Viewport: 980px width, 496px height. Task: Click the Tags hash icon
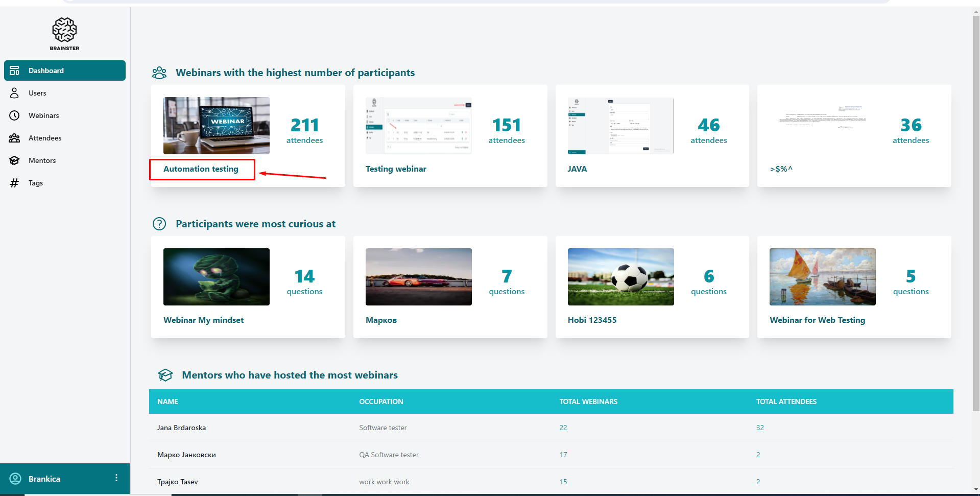click(x=14, y=183)
